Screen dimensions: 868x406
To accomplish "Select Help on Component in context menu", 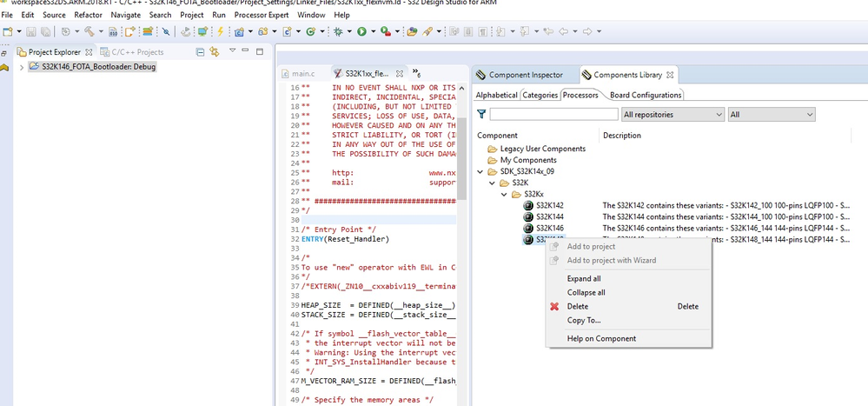I will [601, 338].
